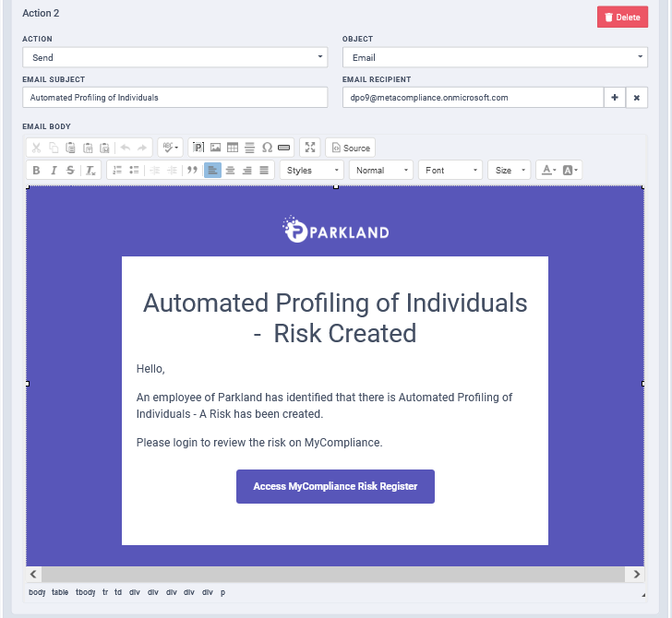Click the scroll right arrow
672x618 pixels.
[x=637, y=575]
